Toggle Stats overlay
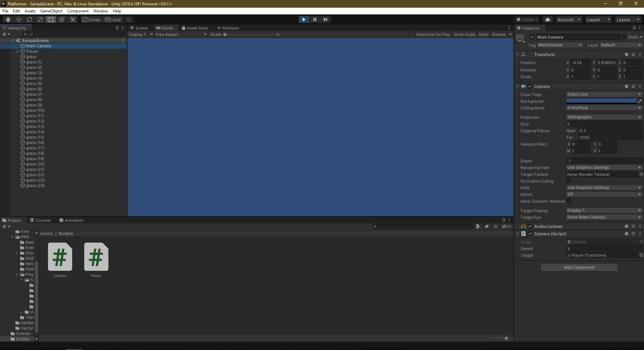This screenshot has height=350, width=644. [x=483, y=34]
